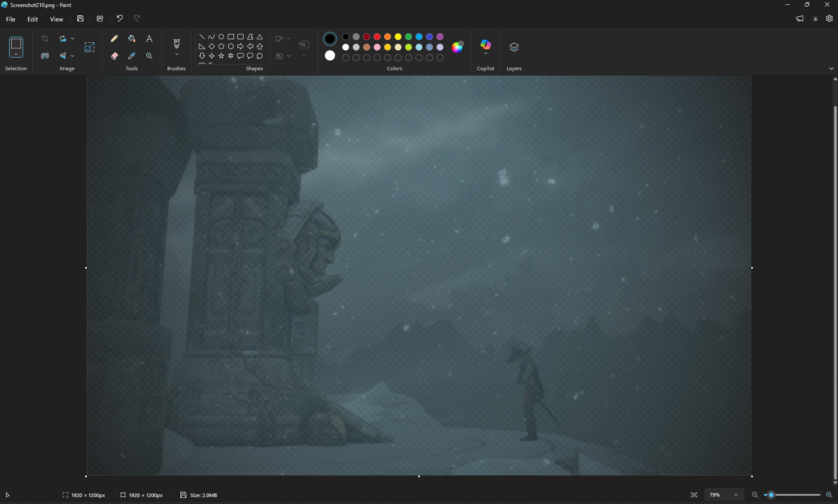
Task: Open the zoom percentage dropdown
Action: coord(736,495)
